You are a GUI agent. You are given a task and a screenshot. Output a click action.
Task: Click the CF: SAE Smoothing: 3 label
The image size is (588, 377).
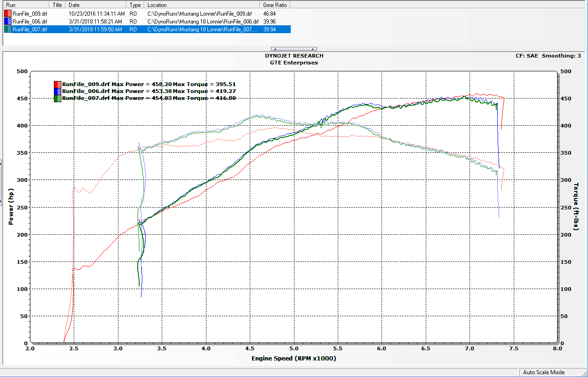point(548,56)
